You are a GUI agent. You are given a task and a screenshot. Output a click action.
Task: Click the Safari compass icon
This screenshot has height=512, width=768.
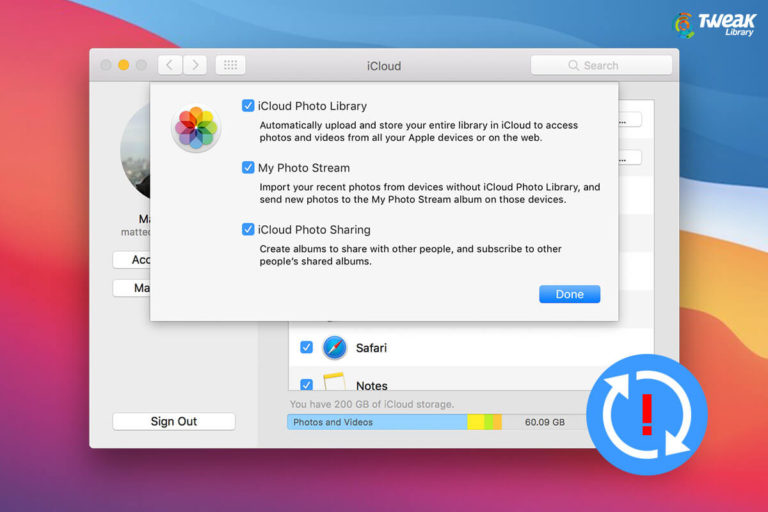[335, 347]
